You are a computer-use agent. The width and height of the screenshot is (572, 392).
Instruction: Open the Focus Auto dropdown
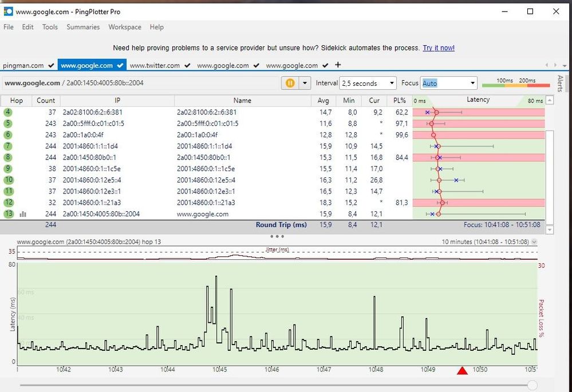(449, 83)
